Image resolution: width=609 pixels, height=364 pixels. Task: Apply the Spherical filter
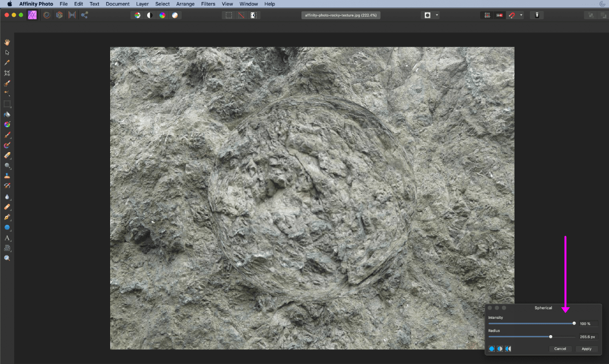pyautogui.click(x=587, y=349)
